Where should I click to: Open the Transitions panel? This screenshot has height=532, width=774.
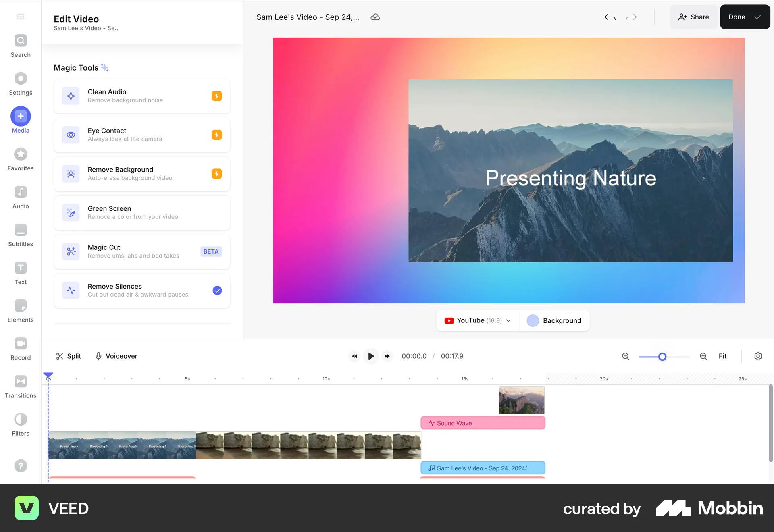[20, 381]
